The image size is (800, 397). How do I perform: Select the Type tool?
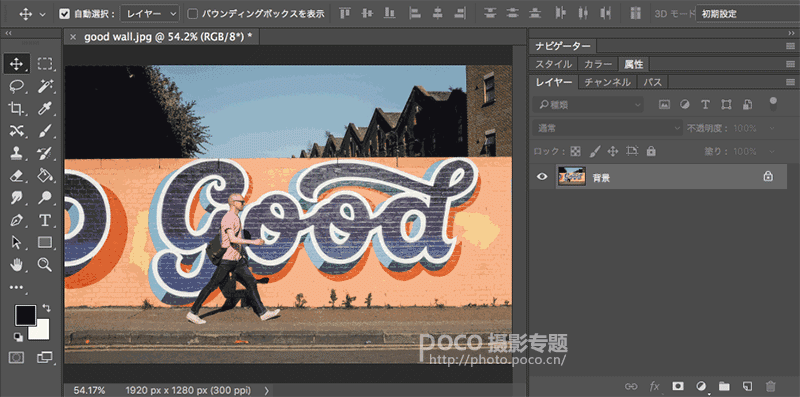coord(45,220)
